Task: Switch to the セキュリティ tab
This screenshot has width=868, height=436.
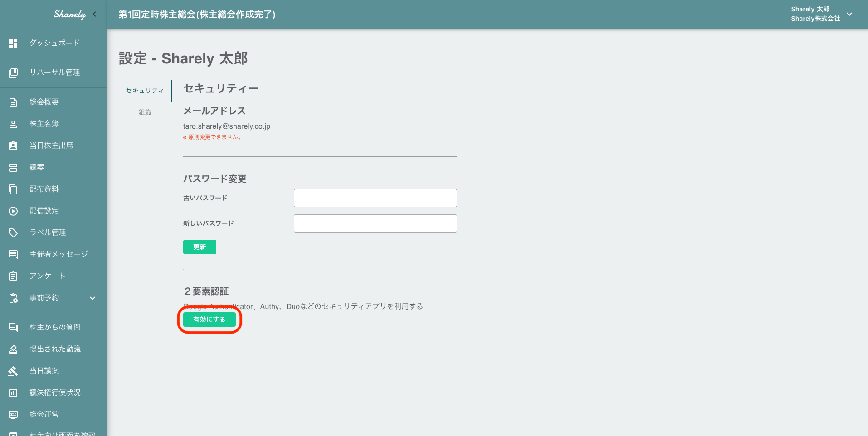Action: coord(145,91)
